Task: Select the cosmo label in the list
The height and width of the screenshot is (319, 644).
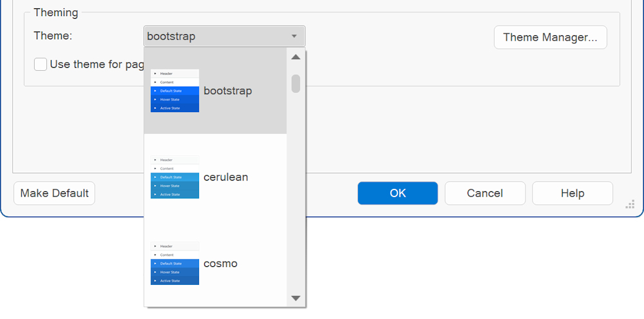Action: 220,264
